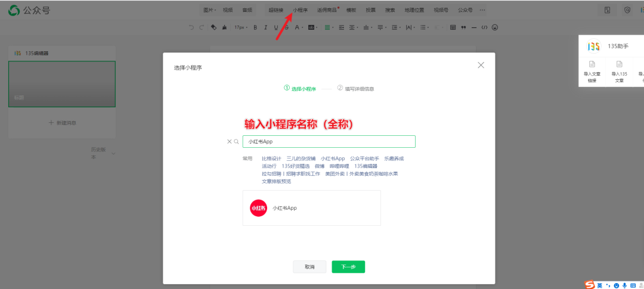
Task: Open the text background highlight color
Action: pyautogui.click(x=312, y=27)
